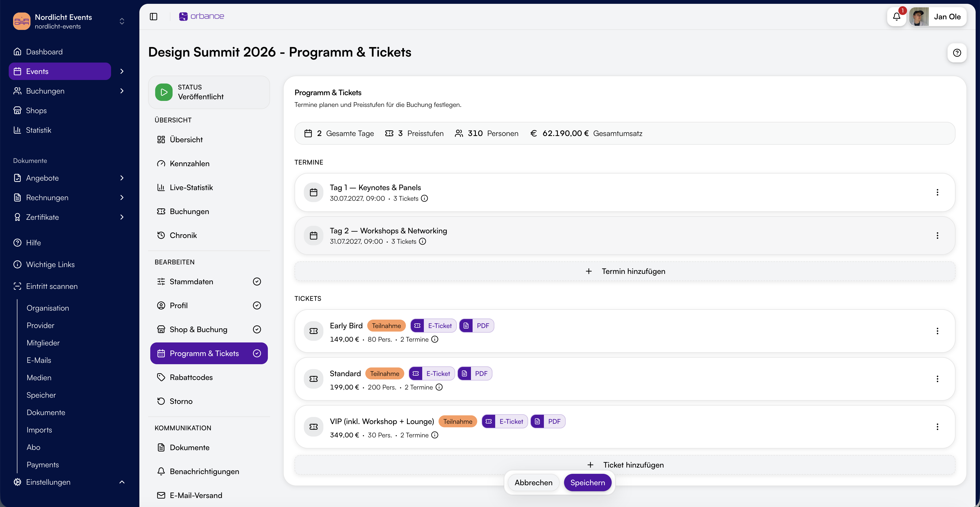The height and width of the screenshot is (507, 980).
Task: Open the Kennzahlen tab
Action: [209, 163]
